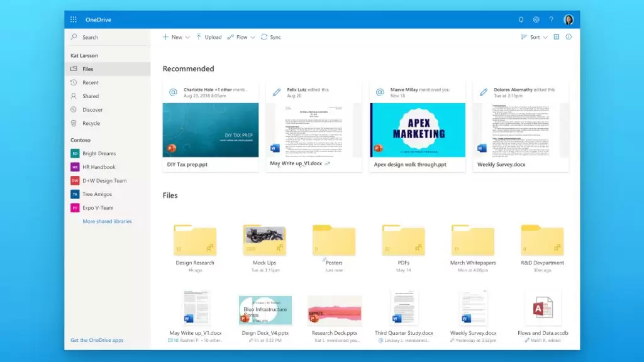
Task: Open the notifications bell
Action: [x=521, y=19]
